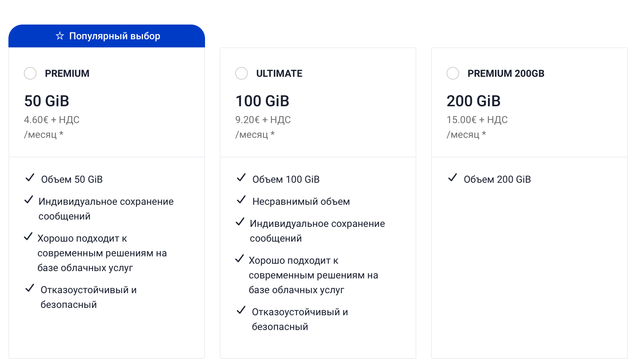This screenshot has width=634, height=364.
Task: Select the ULTIMATE plan radio button
Action: click(242, 73)
